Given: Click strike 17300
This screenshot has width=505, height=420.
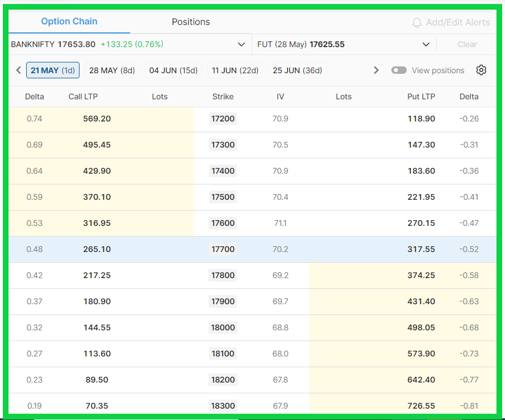Looking at the screenshot, I should click(x=223, y=145).
